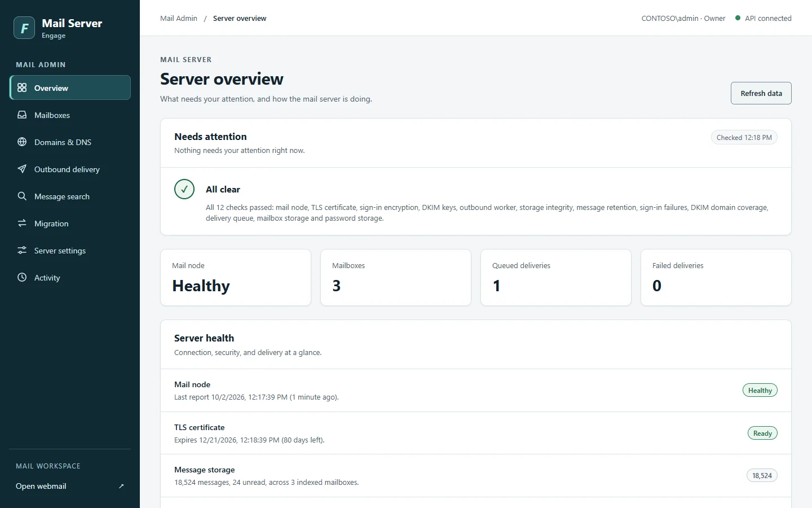This screenshot has width=812, height=508.
Task: Click the CONTOSO\admin · Owner account text
Action: click(x=683, y=18)
